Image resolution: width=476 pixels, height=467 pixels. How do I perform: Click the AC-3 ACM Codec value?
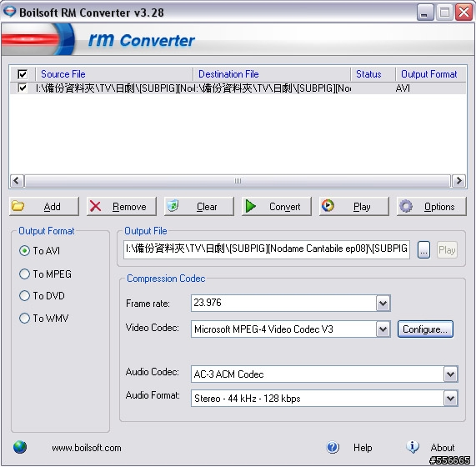(228, 374)
